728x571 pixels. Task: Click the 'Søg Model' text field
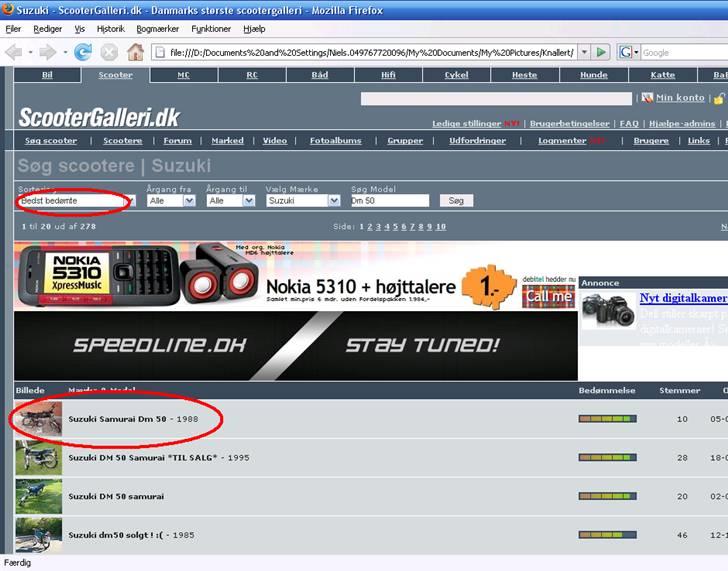click(x=389, y=201)
